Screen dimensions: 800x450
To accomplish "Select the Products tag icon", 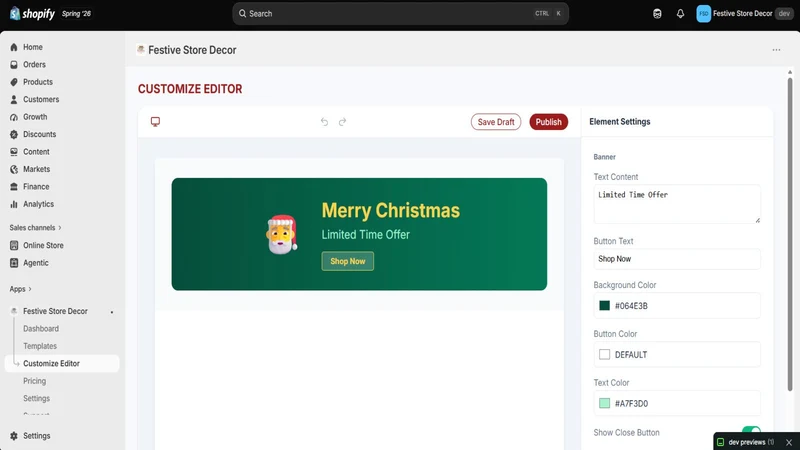I will click(x=14, y=82).
